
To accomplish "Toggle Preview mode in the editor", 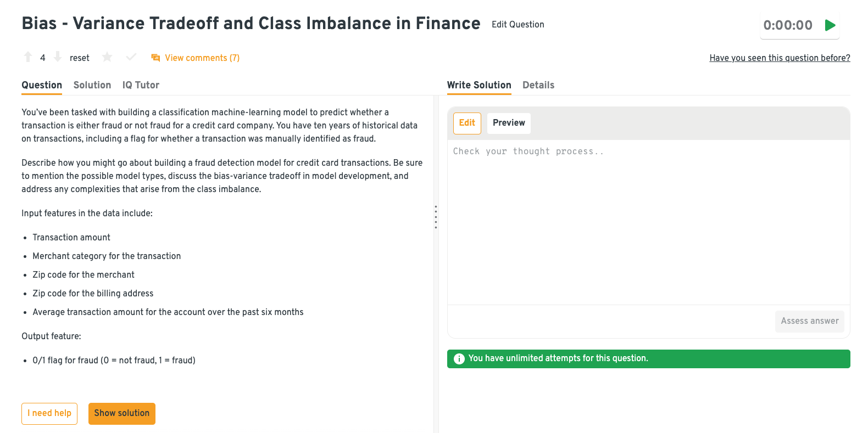I will point(509,123).
